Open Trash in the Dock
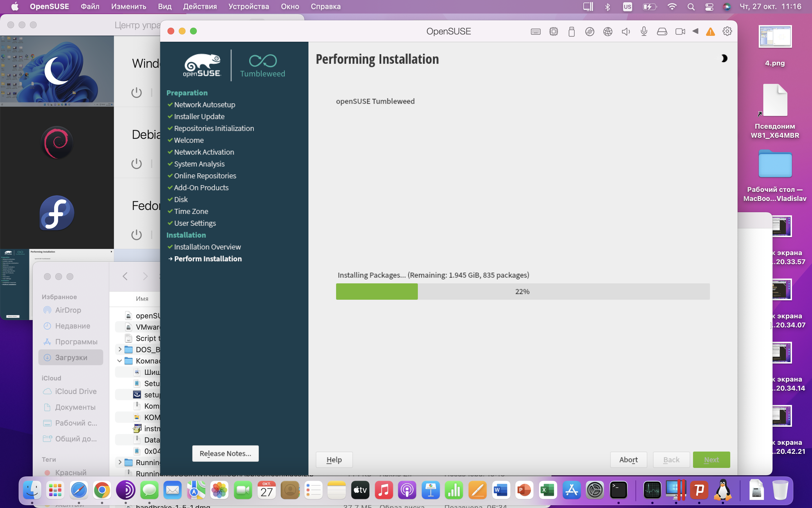812x508 pixels. click(780, 490)
